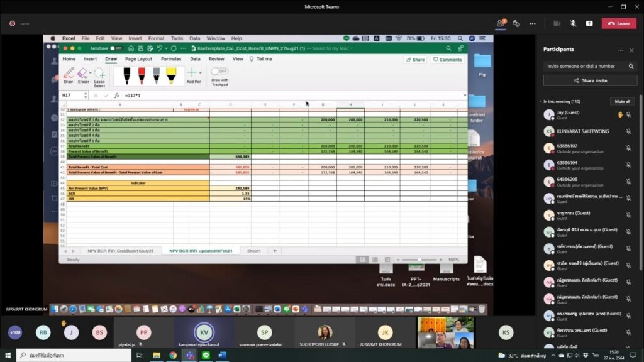Toggle the Show participants panel button
Screen dimensions: 644x362
coord(501,23)
